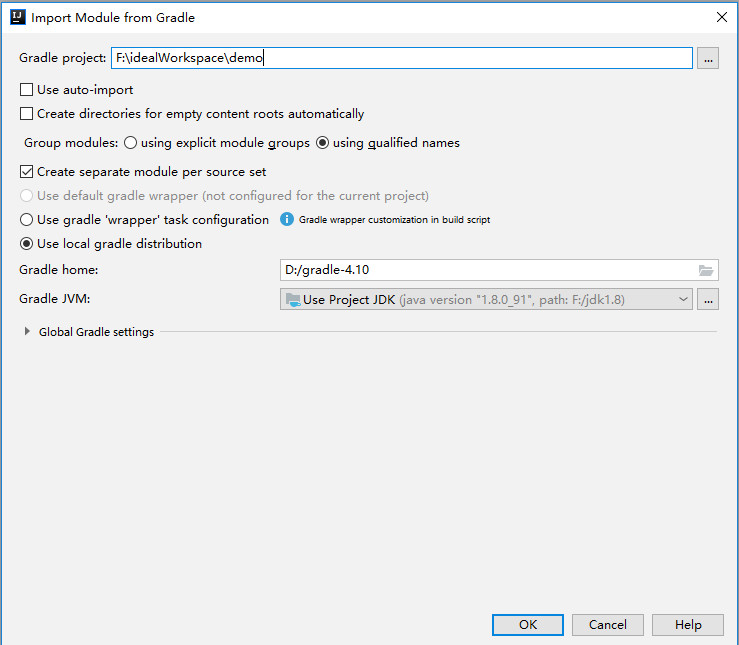The width and height of the screenshot is (739, 645).
Task: Browse for Gradle project path
Action: click(x=708, y=58)
